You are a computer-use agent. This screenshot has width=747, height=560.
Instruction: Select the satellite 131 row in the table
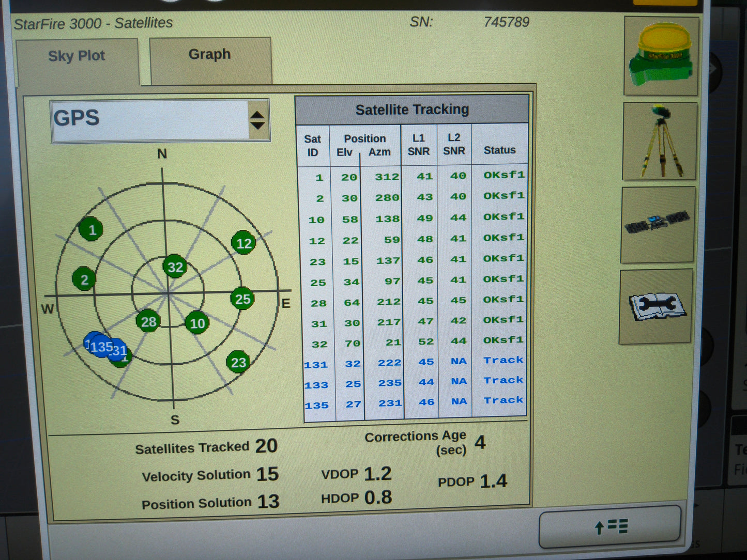(411, 362)
